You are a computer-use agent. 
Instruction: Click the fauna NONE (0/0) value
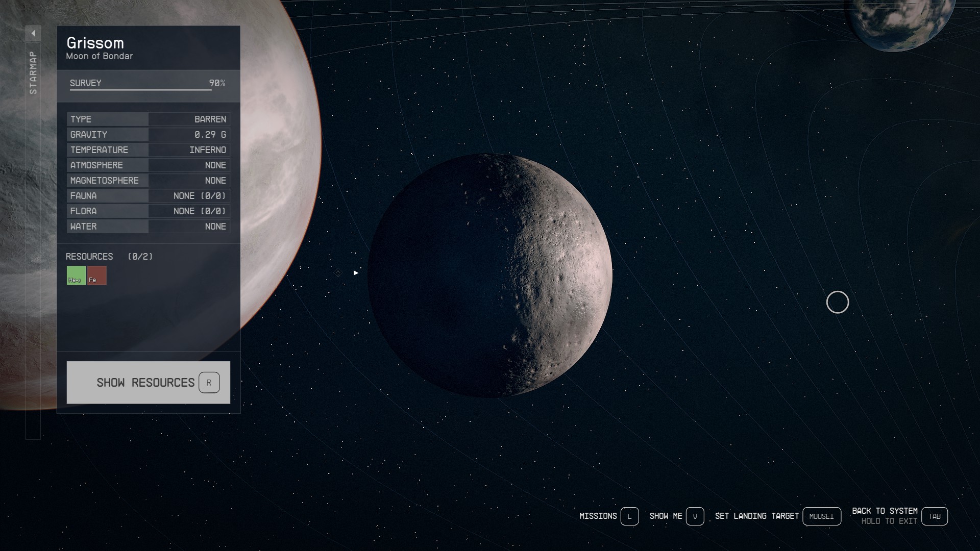[x=200, y=196]
